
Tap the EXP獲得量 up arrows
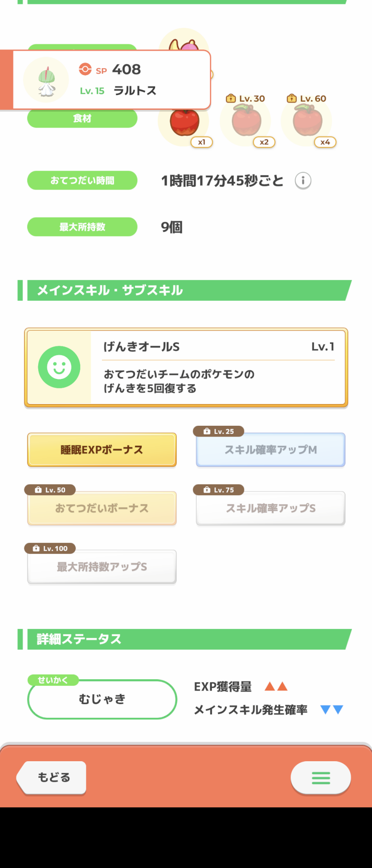pos(276,686)
